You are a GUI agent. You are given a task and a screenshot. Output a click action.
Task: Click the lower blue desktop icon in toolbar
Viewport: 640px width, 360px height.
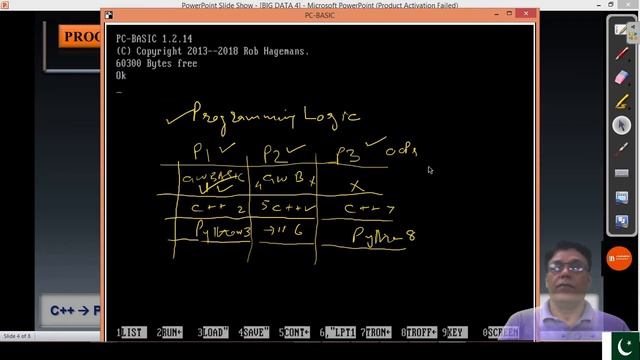(621, 222)
